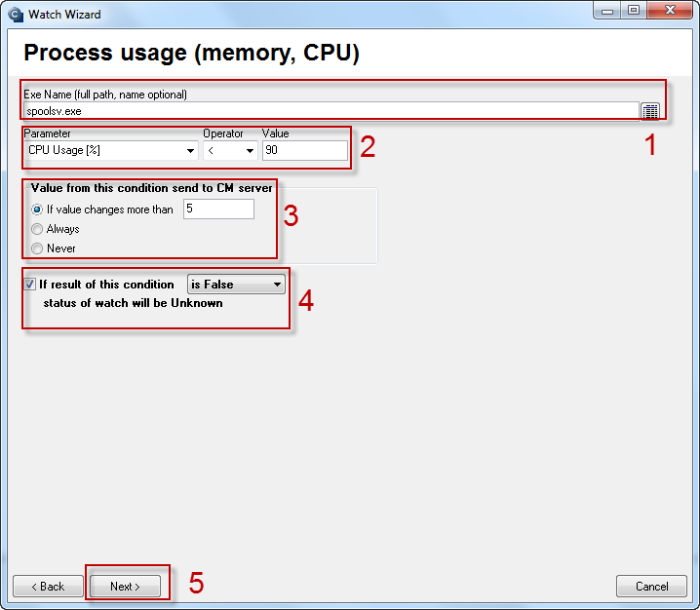This screenshot has width=700, height=610.
Task: Click the Next button
Action: (125, 586)
